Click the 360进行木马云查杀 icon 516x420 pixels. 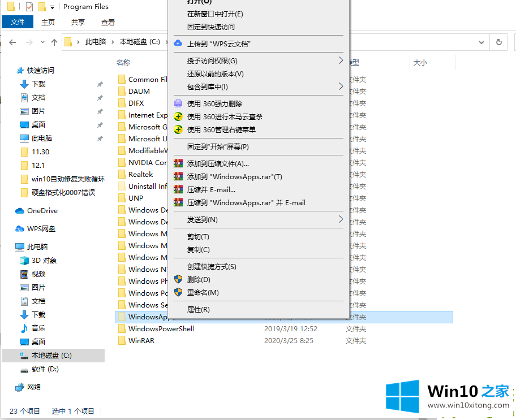[178, 116]
